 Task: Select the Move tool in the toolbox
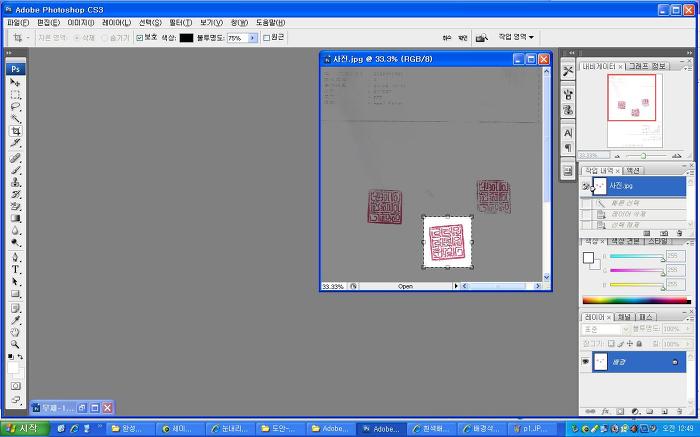16,82
